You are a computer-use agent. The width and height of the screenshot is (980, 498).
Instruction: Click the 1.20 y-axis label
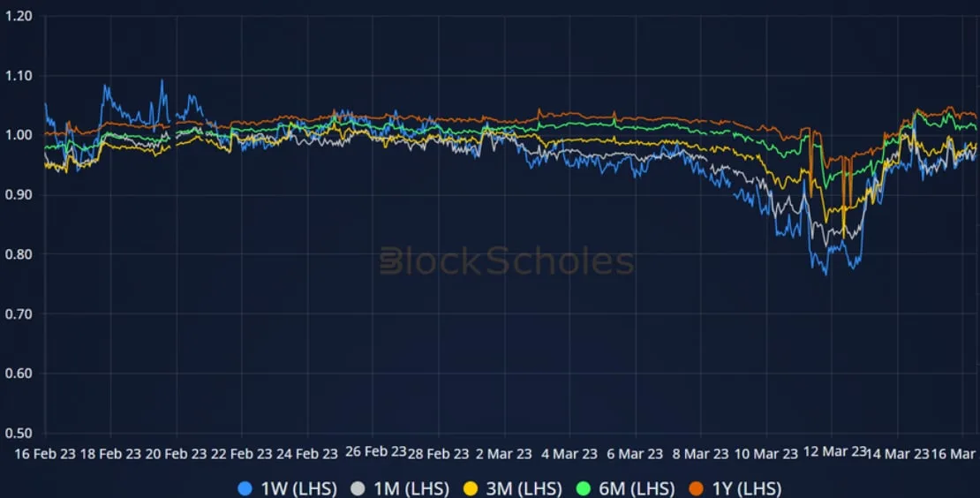pos(19,16)
